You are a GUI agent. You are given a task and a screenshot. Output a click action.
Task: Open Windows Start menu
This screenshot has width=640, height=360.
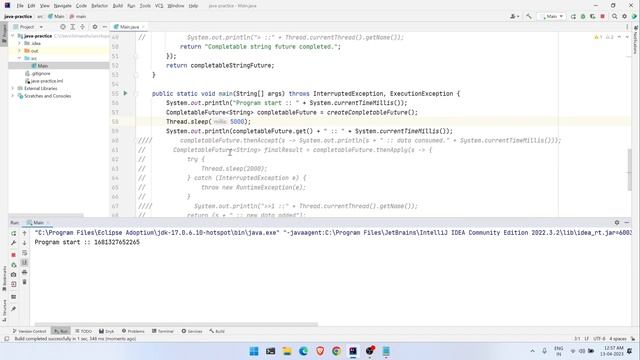[x=254, y=351]
